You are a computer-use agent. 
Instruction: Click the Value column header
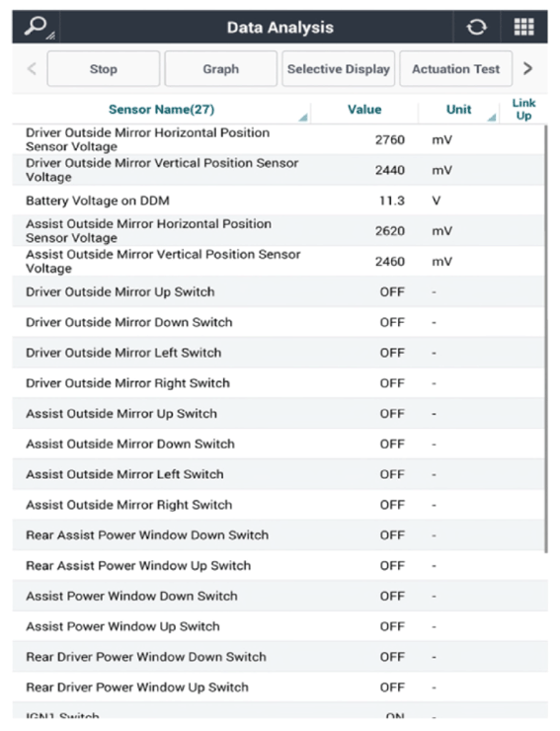click(364, 110)
